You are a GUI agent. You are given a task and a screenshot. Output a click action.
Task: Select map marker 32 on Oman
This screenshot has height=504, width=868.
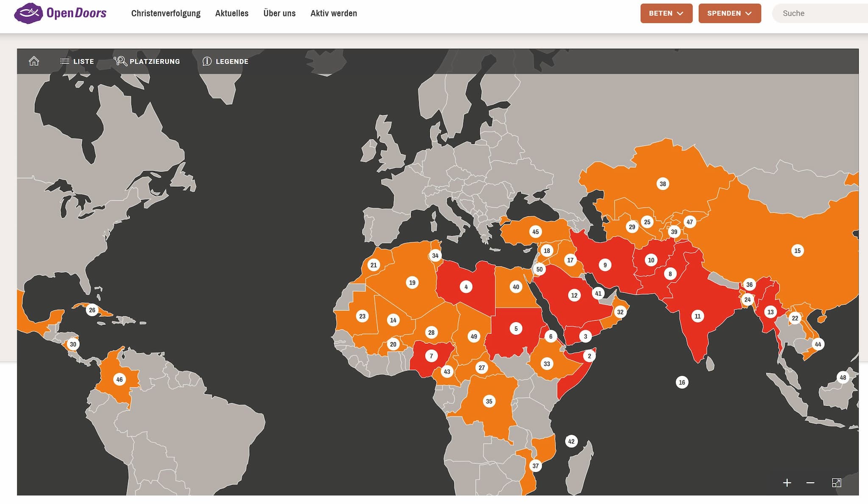[x=620, y=312]
